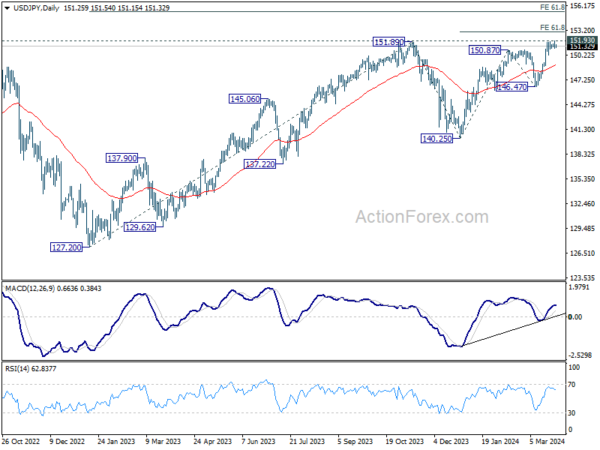The width and height of the screenshot is (600, 450).
Task: Click the MACD scale value 1.9791
Action: click(x=579, y=287)
